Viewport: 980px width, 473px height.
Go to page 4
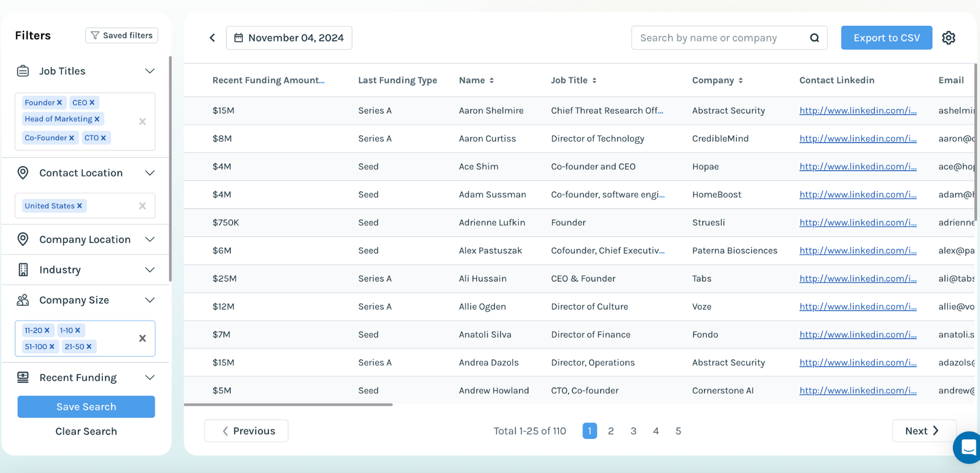pyautogui.click(x=656, y=431)
